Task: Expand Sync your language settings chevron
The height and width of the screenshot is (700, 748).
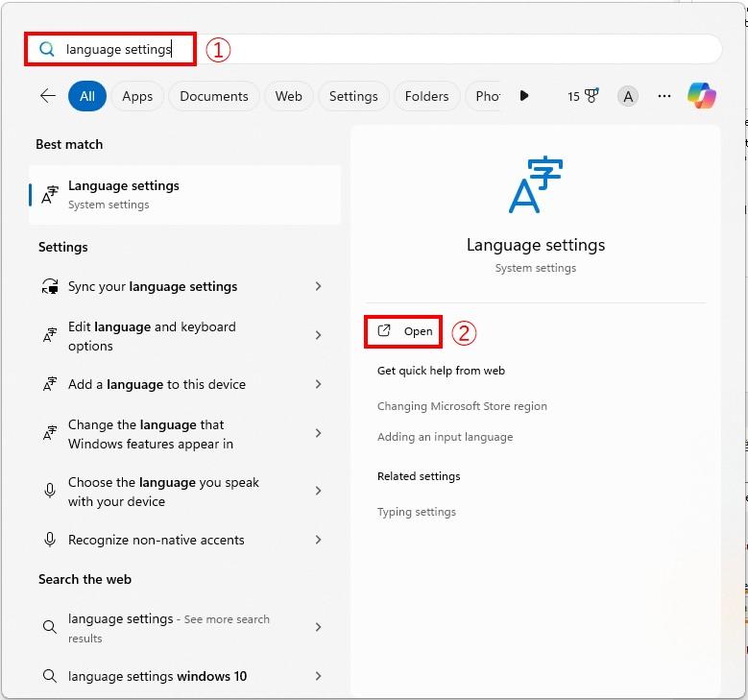Action: point(318,286)
